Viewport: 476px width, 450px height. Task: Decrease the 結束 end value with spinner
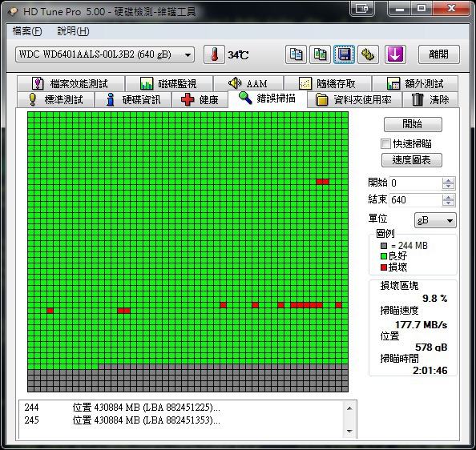(x=448, y=203)
